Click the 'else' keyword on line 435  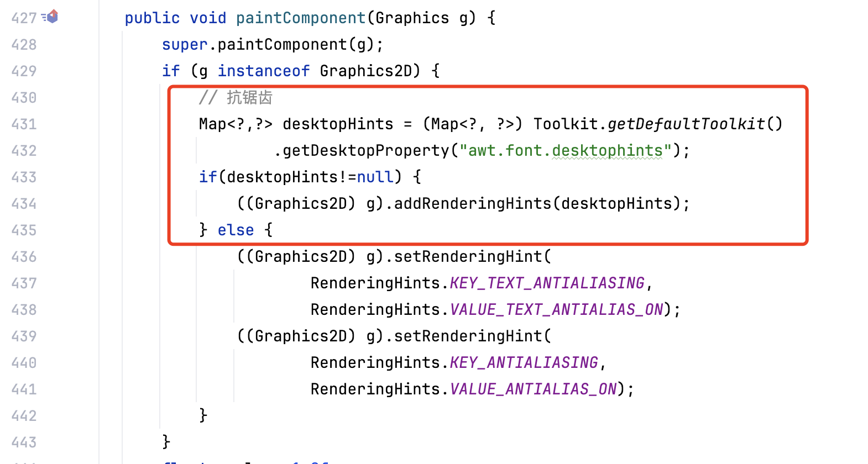pyautogui.click(x=236, y=230)
